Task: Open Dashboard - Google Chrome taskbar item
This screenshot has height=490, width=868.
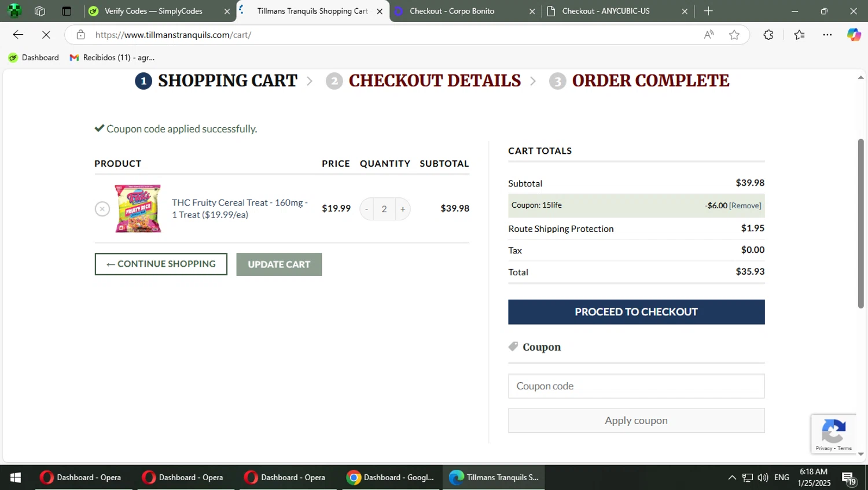Action: point(391,477)
